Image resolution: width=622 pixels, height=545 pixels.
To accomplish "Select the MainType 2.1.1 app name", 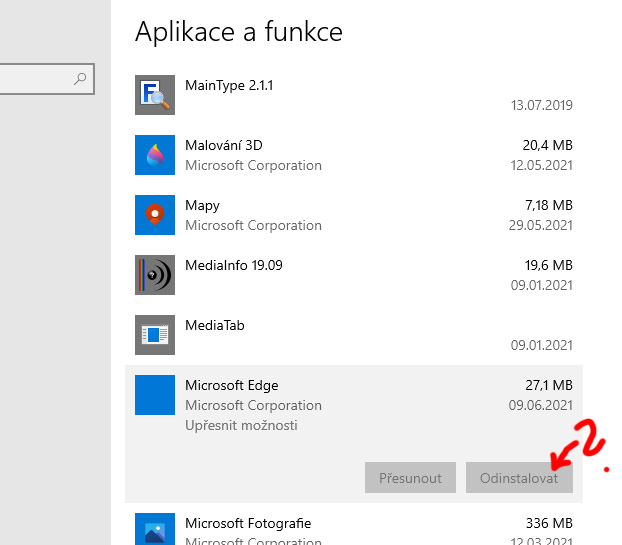I will point(229,86).
